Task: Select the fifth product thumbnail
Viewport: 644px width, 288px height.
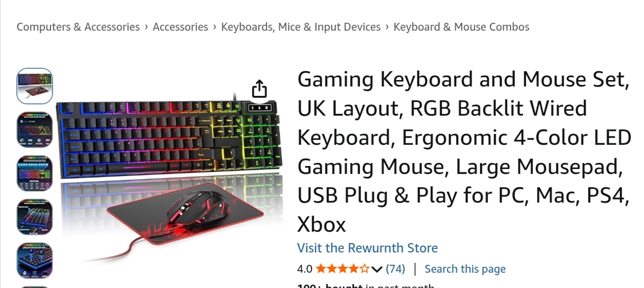Action: point(35,260)
